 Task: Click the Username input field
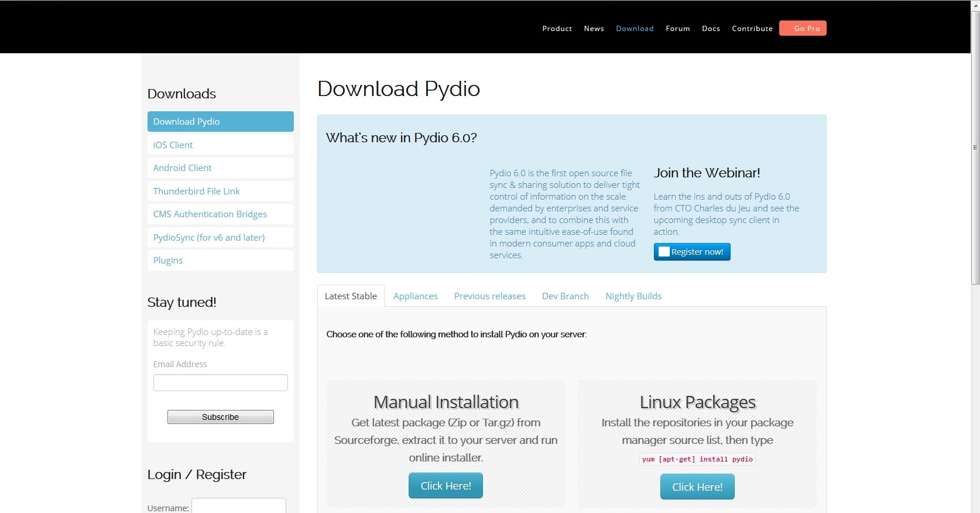(x=239, y=506)
